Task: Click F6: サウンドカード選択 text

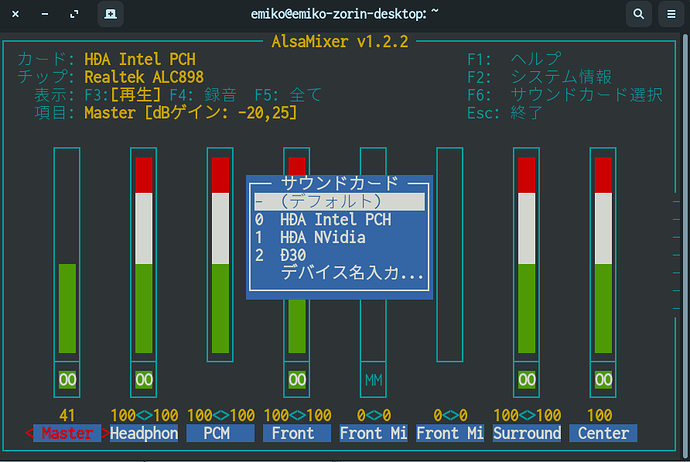Action: (565, 95)
